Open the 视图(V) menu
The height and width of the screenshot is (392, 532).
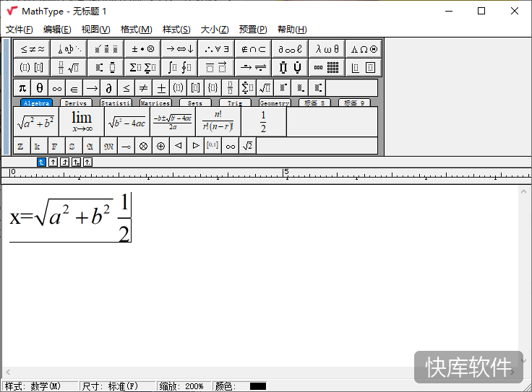point(95,30)
